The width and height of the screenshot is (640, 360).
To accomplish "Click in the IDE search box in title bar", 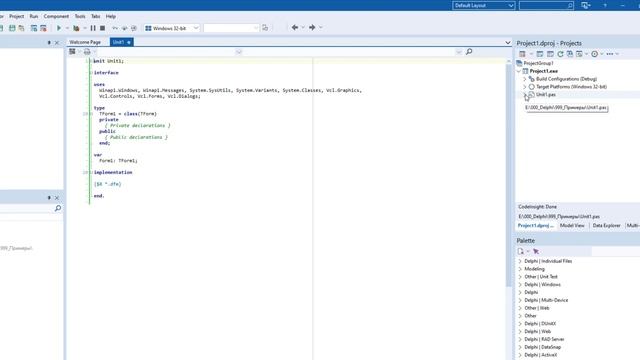I will click(x=546, y=5).
